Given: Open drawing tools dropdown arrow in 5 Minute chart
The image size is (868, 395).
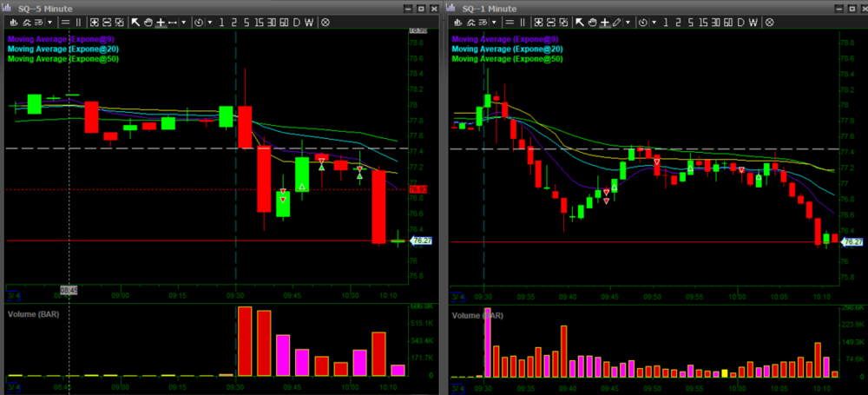Looking at the screenshot, I should click(183, 22).
